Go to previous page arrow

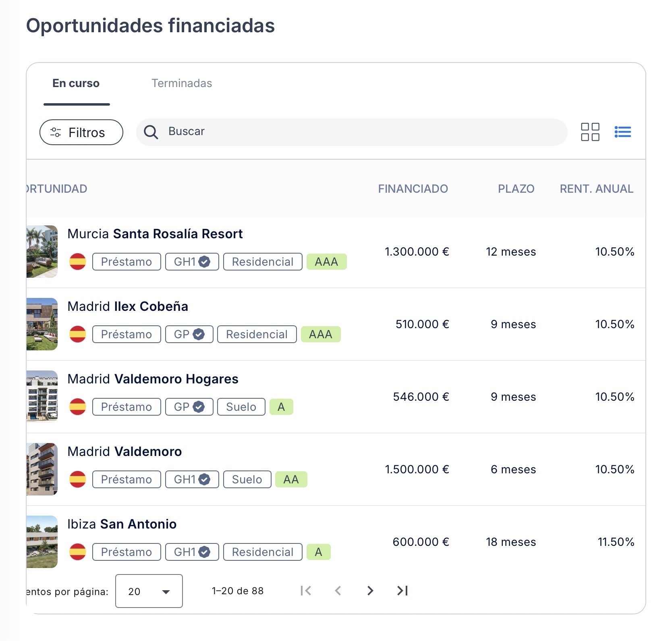338,591
